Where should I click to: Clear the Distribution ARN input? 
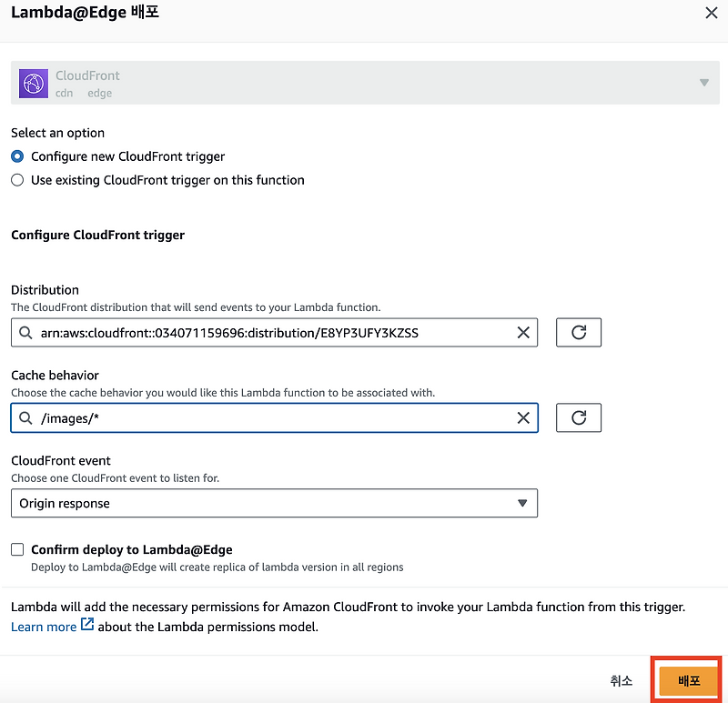523,332
